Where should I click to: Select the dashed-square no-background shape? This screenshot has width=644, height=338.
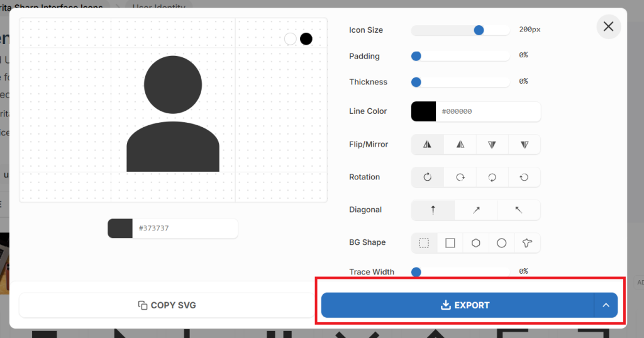click(x=425, y=242)
